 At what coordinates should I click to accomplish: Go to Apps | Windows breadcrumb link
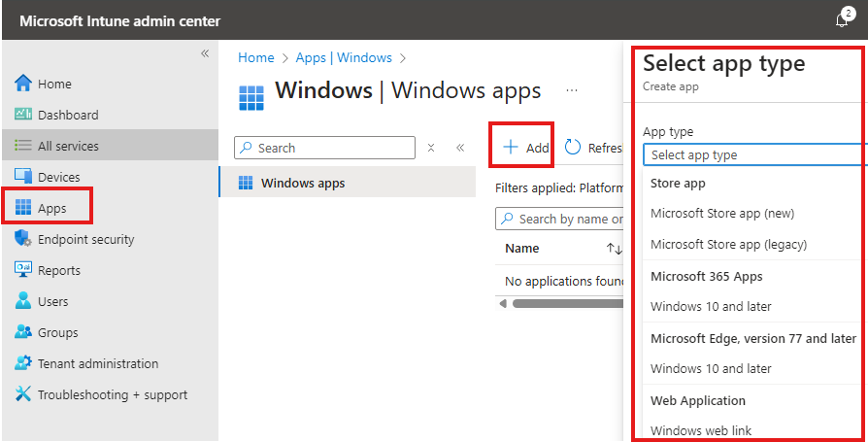[x=344, y=57]
